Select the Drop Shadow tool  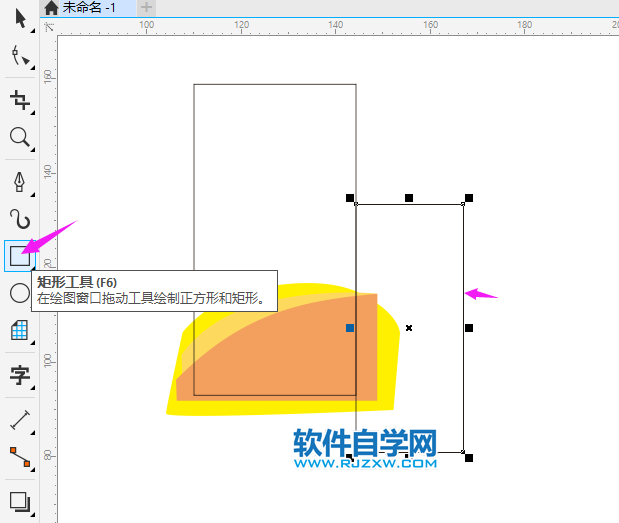pyautogui.click(x=20, y=502)
